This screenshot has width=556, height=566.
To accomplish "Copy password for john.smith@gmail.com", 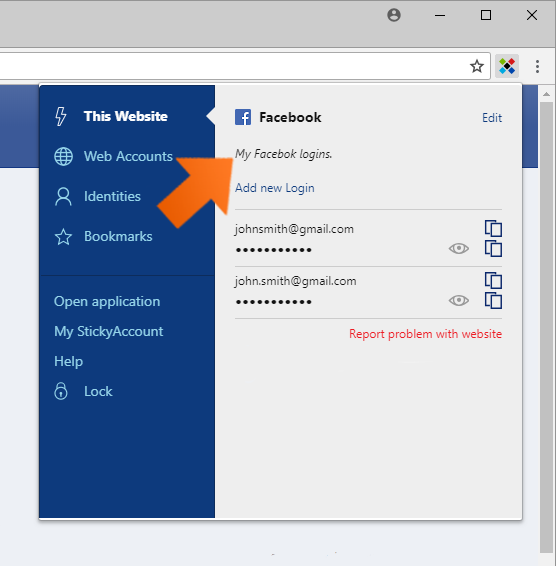I will pyautogui.click(x=493, y=300).
